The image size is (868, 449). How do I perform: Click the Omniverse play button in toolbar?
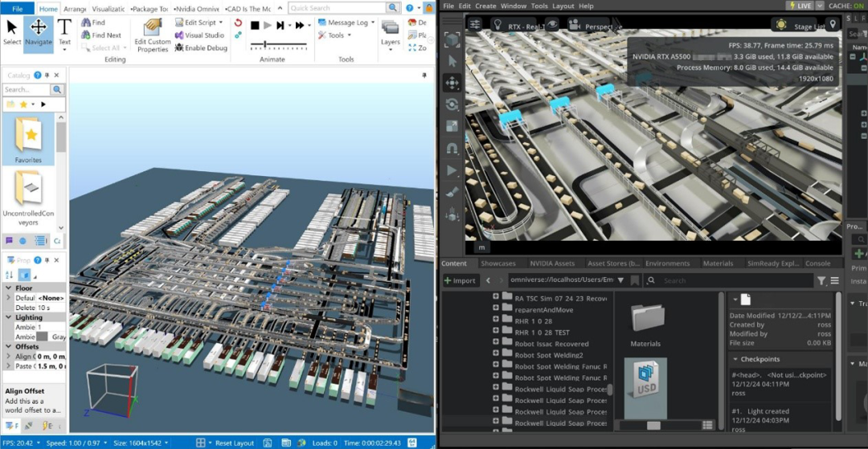pos(452,170)
